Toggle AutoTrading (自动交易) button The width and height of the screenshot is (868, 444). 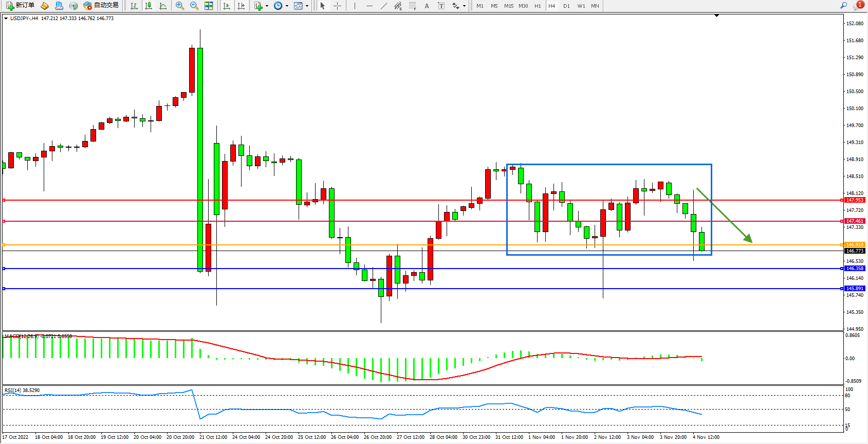click(101, 6)
